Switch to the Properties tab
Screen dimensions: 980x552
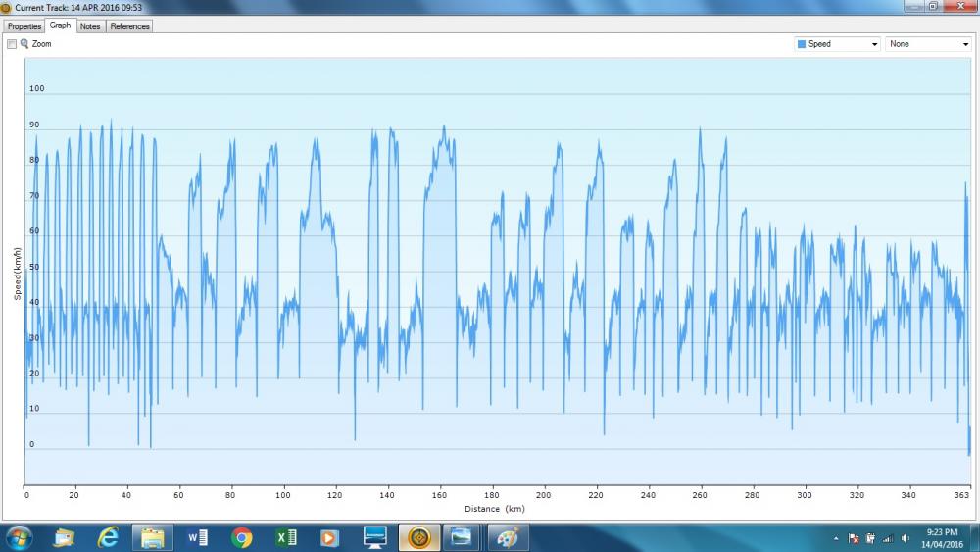[x=24, y=26]
